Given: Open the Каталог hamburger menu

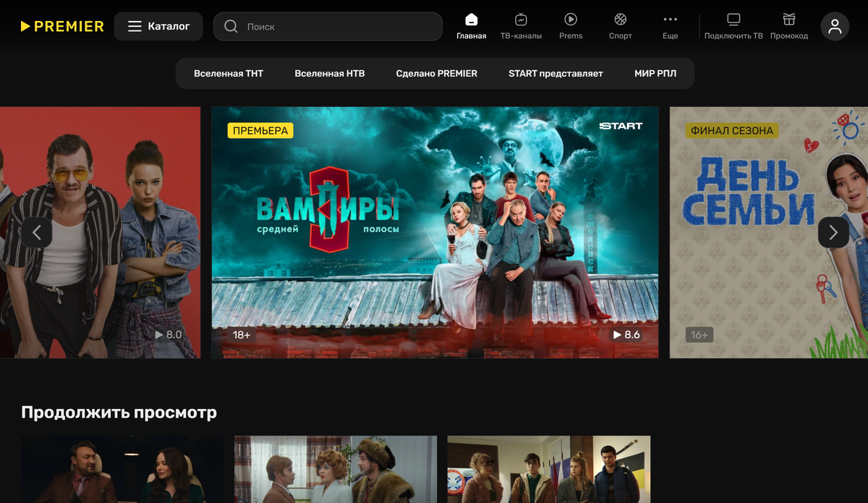Looking at the screenshot, I should (158, 26).
